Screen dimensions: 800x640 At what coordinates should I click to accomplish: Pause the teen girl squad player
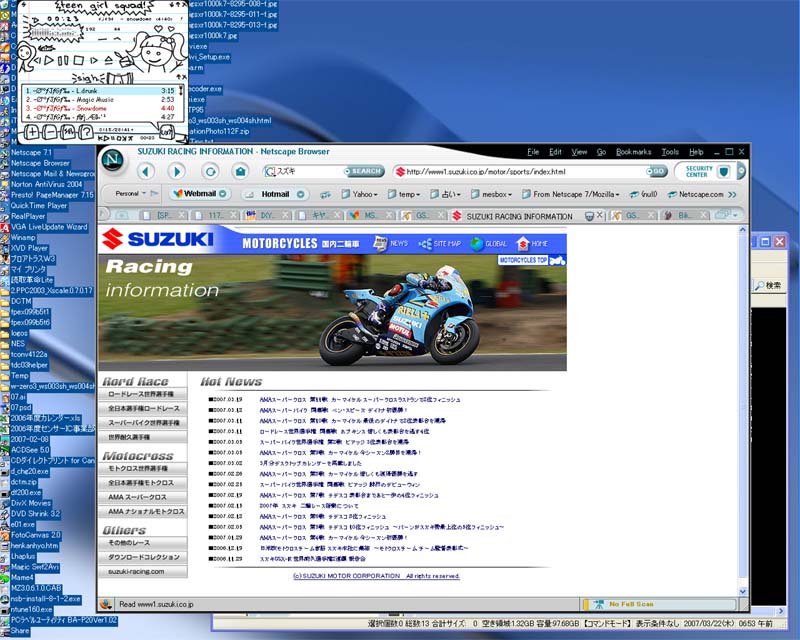(x=63, y=61)
